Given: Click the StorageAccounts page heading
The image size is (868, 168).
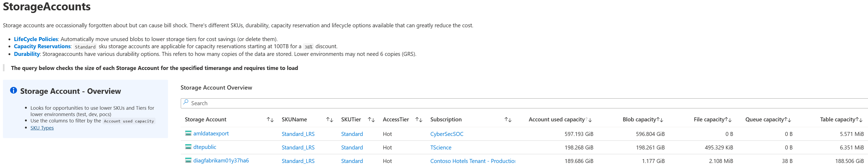Looking at the screenshot, I should point(46,7).
